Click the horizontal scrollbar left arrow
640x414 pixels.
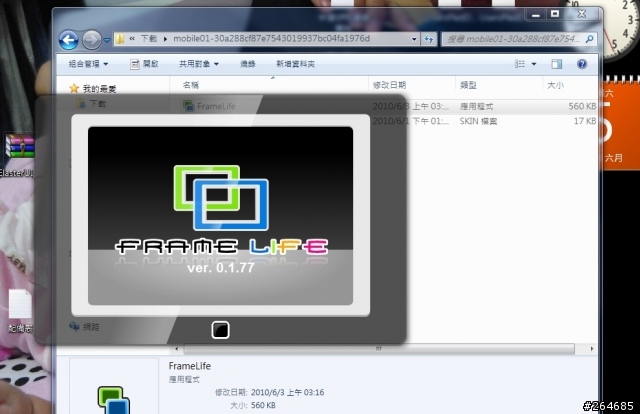coord(176,349)
